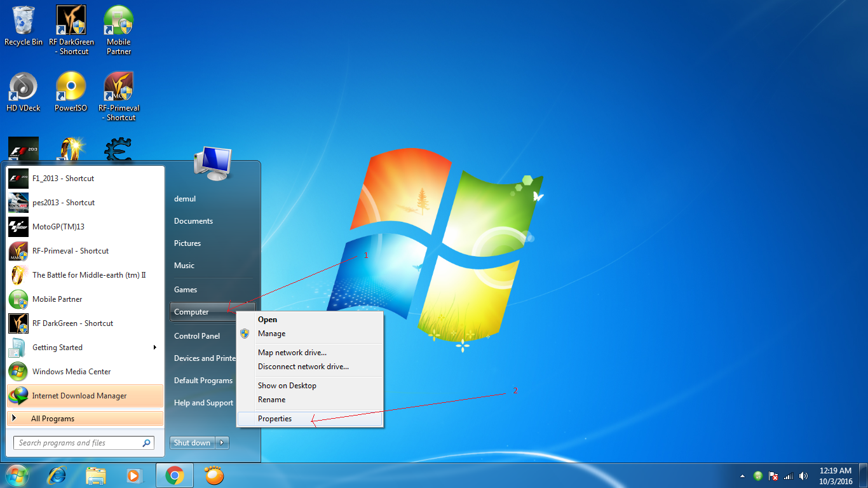Open the Action Center flag icon
The height and width of the screenshot is (488, 868).
coord(773,475)
